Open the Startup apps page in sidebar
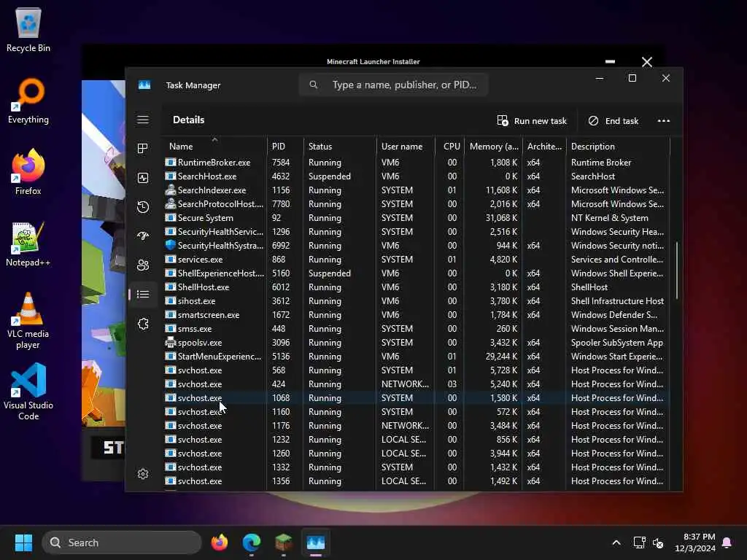 click(143, 236)
